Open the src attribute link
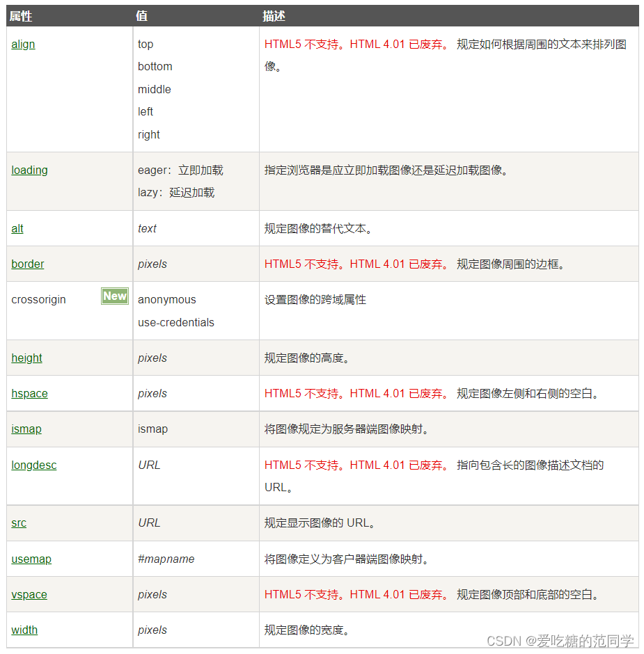 pyautogui.click(x=19, y=523)
